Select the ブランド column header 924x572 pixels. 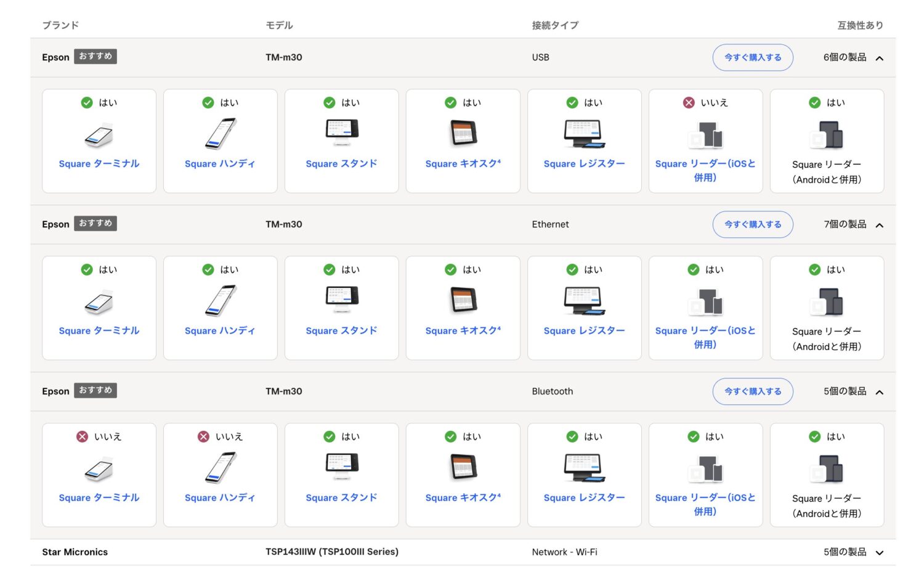[x=60, y=25]
